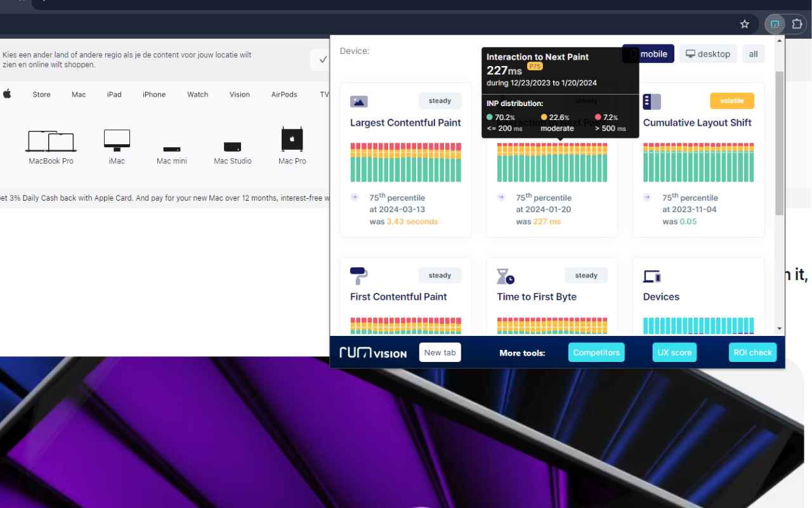Launch the Competitors tool
812x508 pixels.
[x=596, y=352]
